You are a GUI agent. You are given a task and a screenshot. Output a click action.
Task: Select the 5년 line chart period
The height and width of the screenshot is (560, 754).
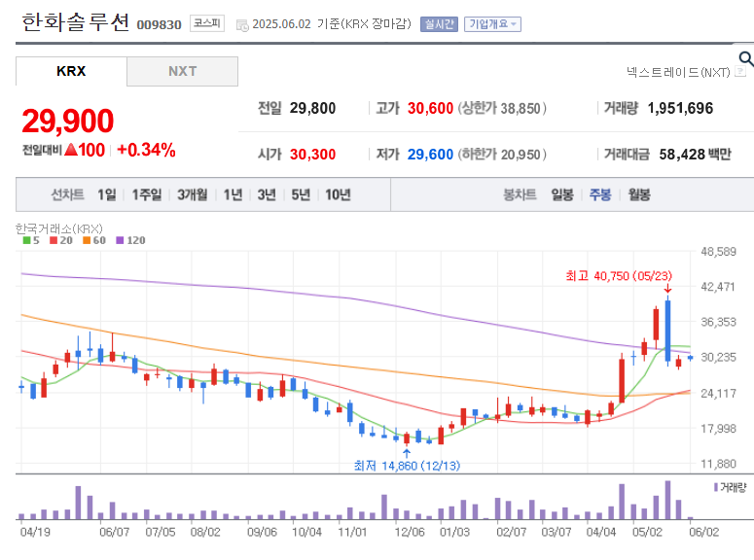[x=301, y=194]
